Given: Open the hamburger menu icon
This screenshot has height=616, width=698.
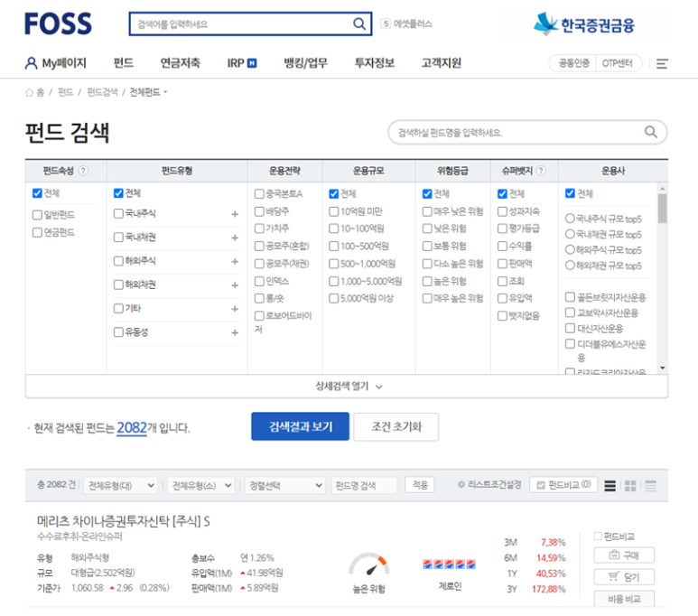Looking at the screenshot, I should [662, 64].
